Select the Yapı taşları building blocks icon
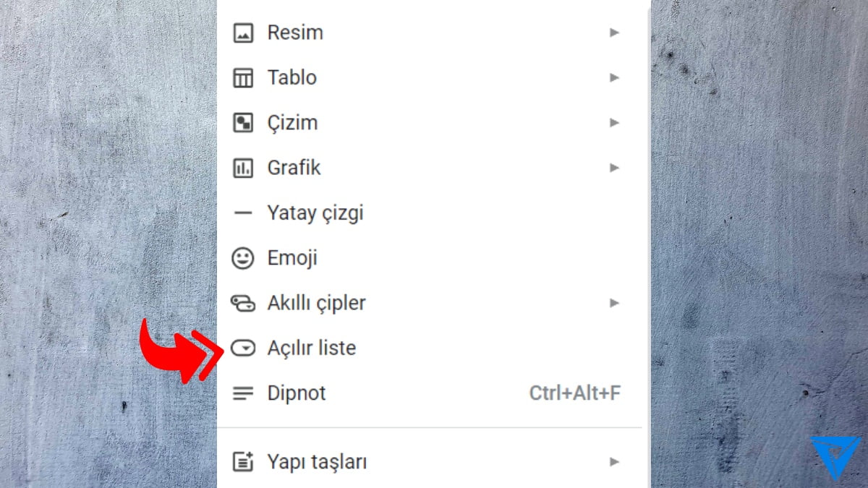The image size is (868, 488). coord(244,461)
